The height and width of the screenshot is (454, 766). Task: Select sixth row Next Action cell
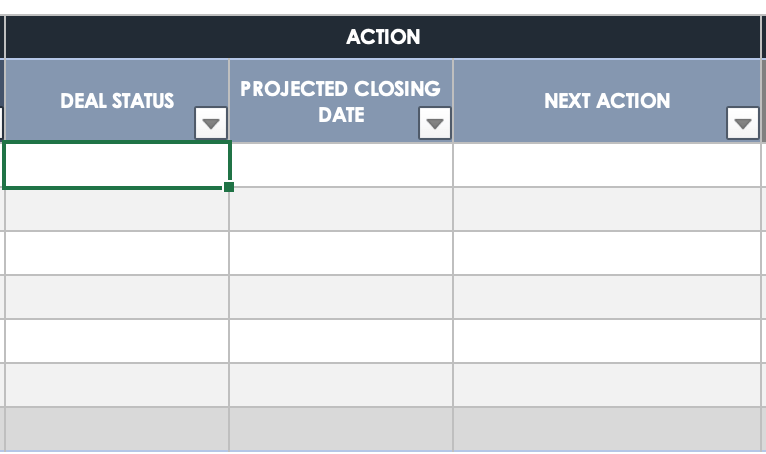tap(607, 385)
